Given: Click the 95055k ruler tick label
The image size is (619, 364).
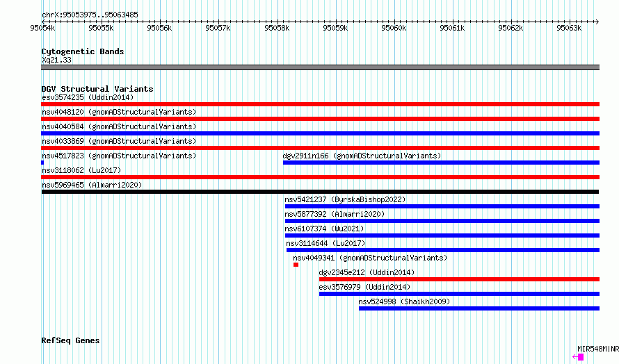Looking at the screenshot, I should point(101,28).
